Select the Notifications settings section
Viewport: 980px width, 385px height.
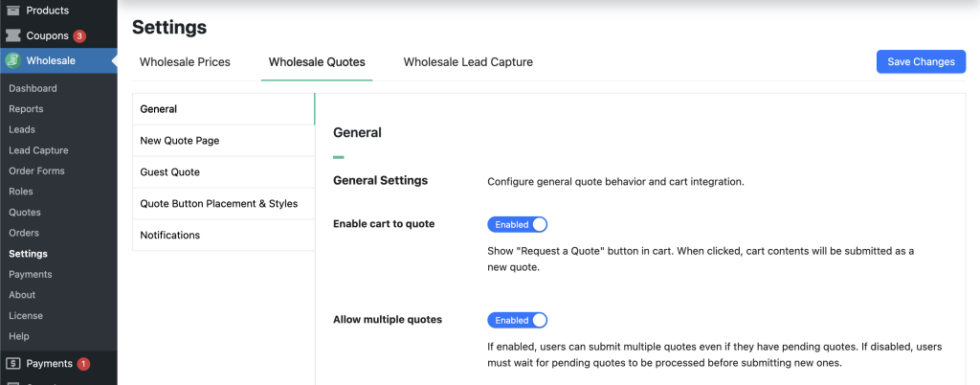[x=169, y=236]
